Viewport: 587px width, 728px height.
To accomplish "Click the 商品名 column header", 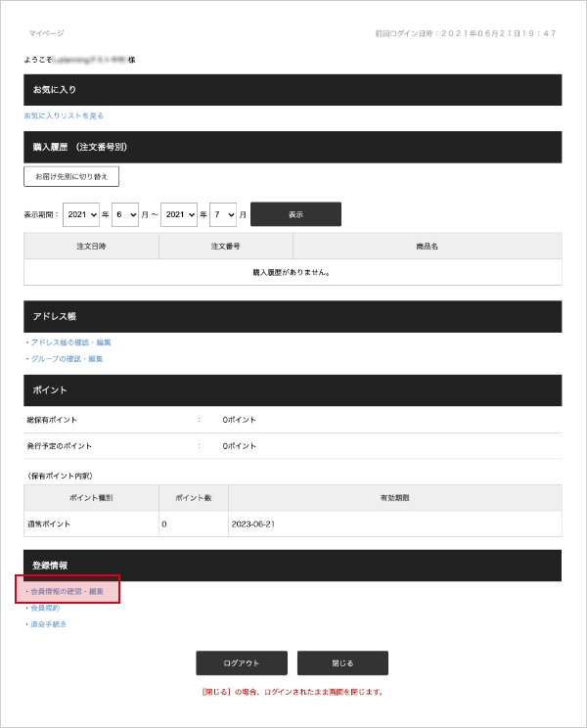I will click(x=427, y=246).
